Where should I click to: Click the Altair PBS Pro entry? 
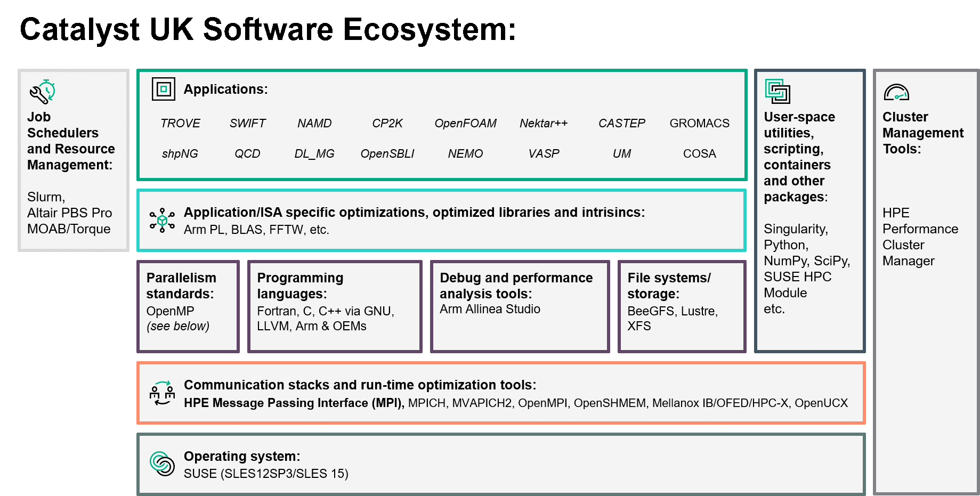pyautogui.click(x=70, y=213)
